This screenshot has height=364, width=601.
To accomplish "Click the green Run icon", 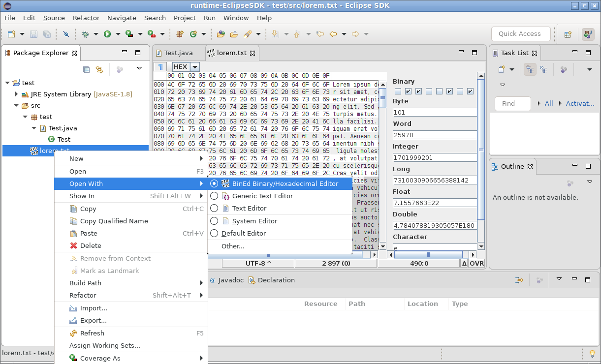I will [107, 34].
